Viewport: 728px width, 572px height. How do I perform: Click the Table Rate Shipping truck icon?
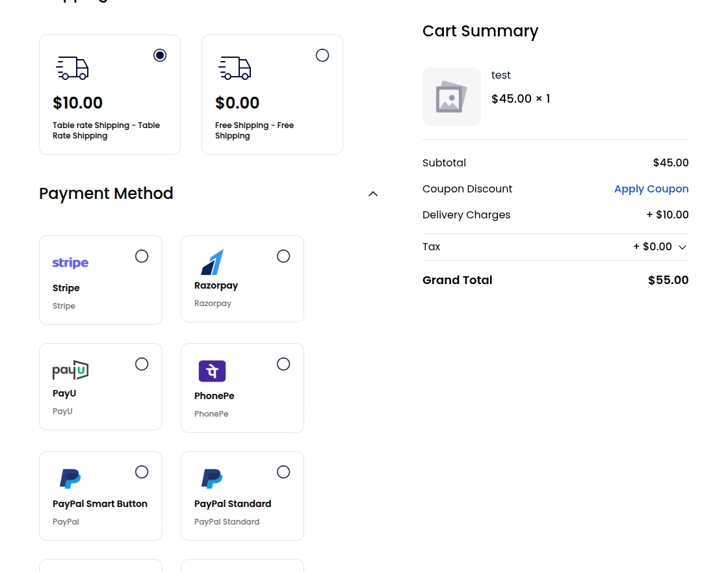pos(72,68)
